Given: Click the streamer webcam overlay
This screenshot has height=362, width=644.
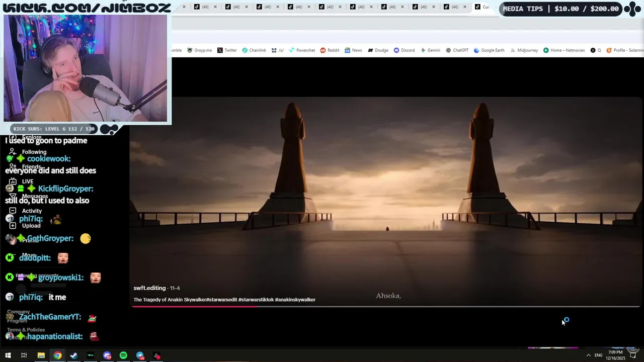Looking at the screenshot, I should 86,68.
